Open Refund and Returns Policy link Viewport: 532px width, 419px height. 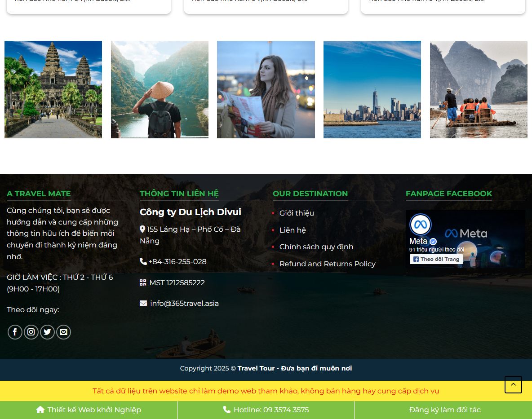(x=328, y=264)
